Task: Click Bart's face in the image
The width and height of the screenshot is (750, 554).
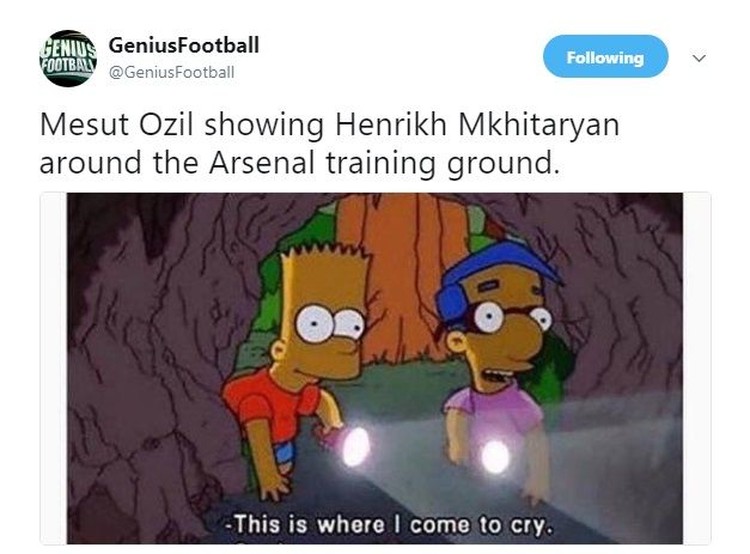Action: point(323,330)
